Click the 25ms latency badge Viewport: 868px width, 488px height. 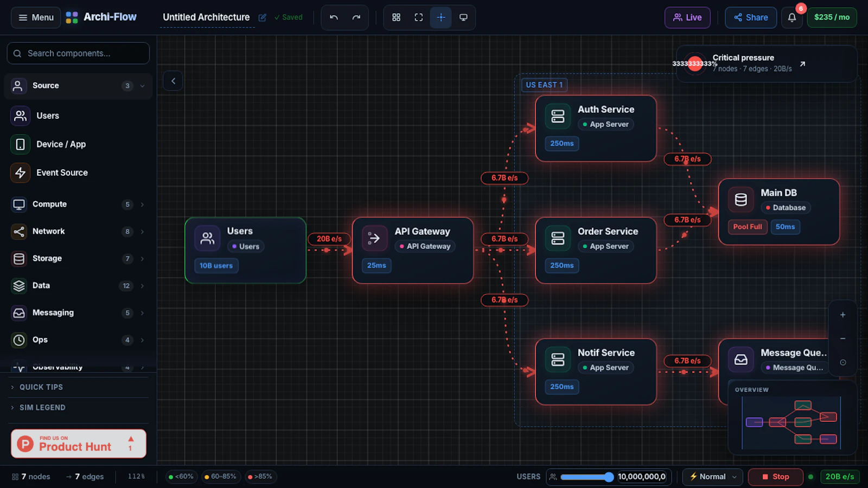tap(376, 266)
